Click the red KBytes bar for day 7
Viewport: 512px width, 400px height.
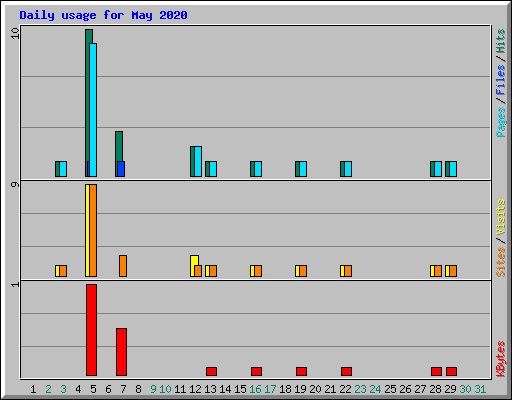121,352
